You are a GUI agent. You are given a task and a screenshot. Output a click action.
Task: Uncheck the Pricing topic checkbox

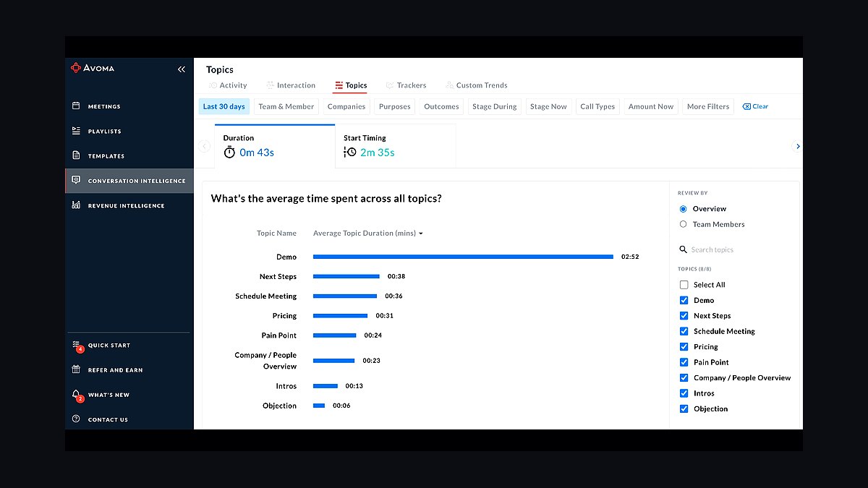click(x=684, y=347)
